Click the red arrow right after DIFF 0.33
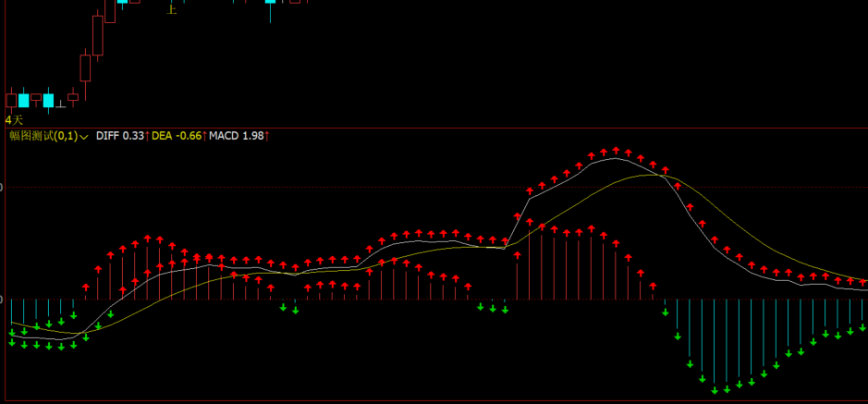This screenshot has height=404, width=868. pyautogui.click(x=148, y=136)
